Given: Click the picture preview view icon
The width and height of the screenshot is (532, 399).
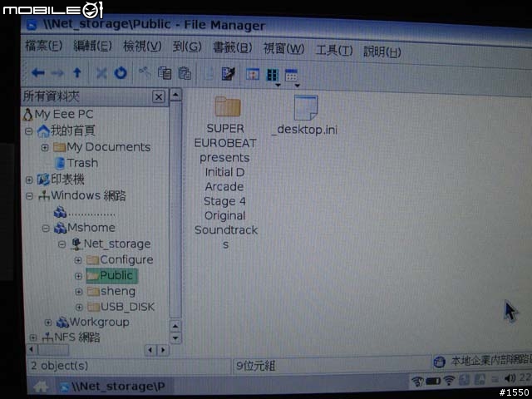Looking at the screenshot, I should pos(253,74).
